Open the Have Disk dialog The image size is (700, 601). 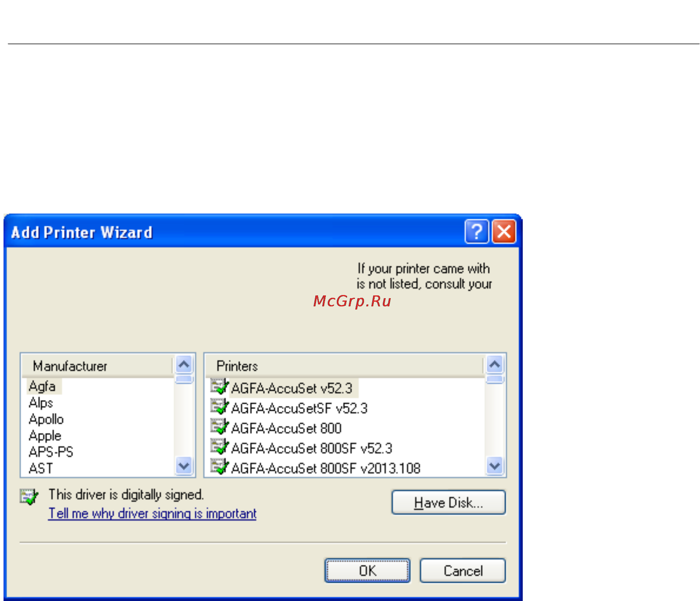click(x=448, y=502)
